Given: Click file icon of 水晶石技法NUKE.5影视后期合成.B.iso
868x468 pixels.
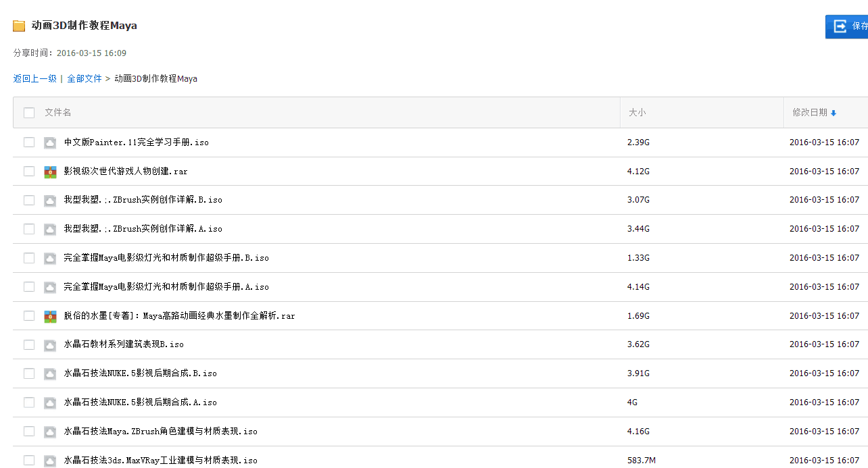Looking at the screenshot, I should (x=50, y=373).
